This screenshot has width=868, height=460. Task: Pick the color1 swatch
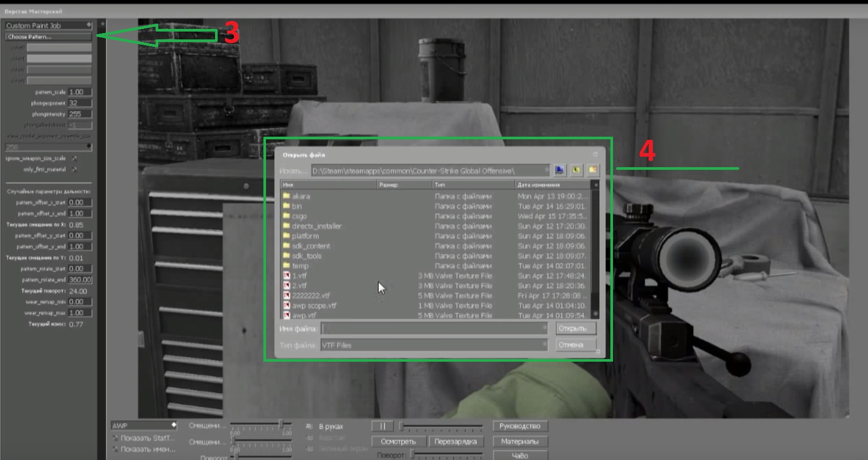(59, 58)
